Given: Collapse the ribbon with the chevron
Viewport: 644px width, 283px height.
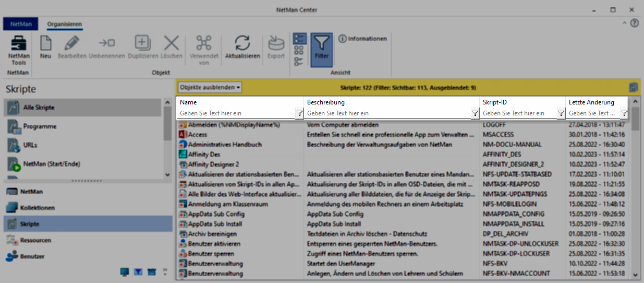Looking at the screenshot, I should point(625,23).
